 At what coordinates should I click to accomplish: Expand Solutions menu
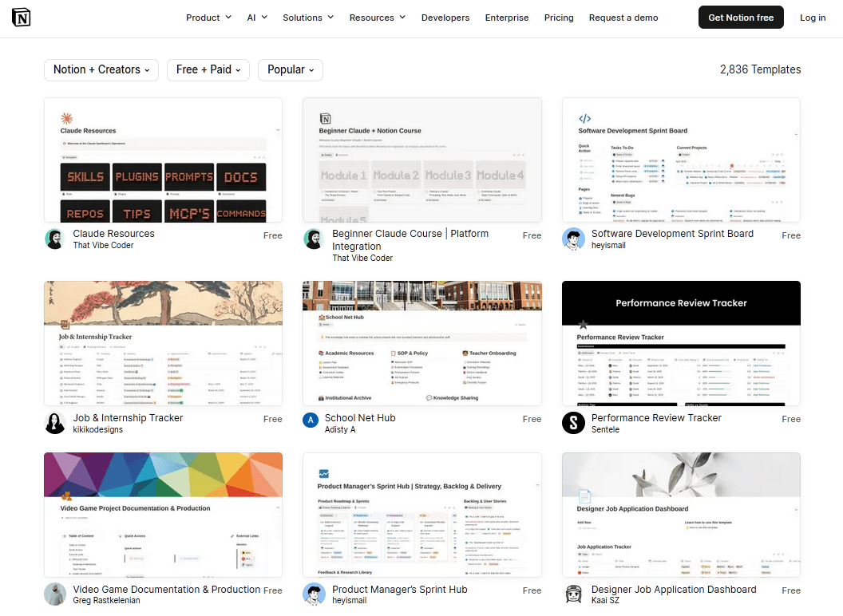308,18
